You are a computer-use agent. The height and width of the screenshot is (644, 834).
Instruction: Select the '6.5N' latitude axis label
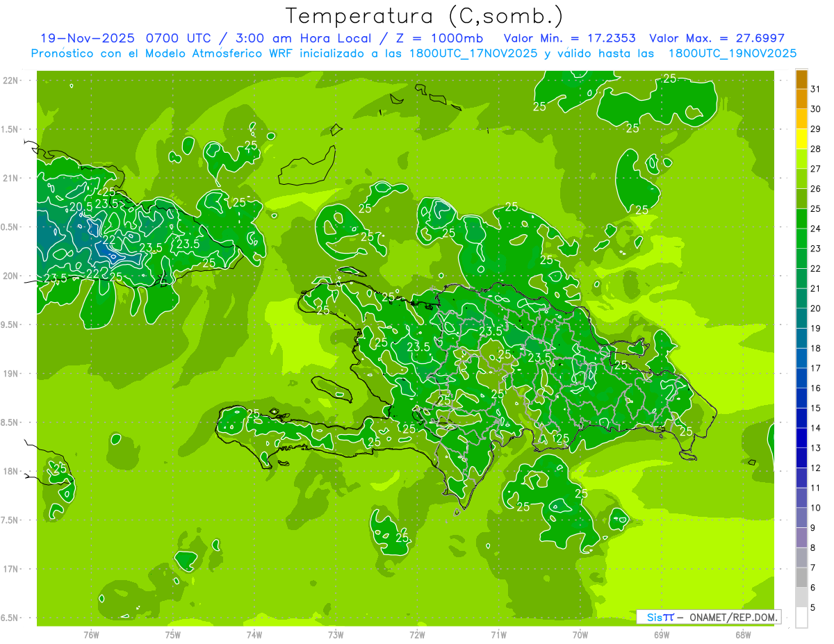(10, 618)
